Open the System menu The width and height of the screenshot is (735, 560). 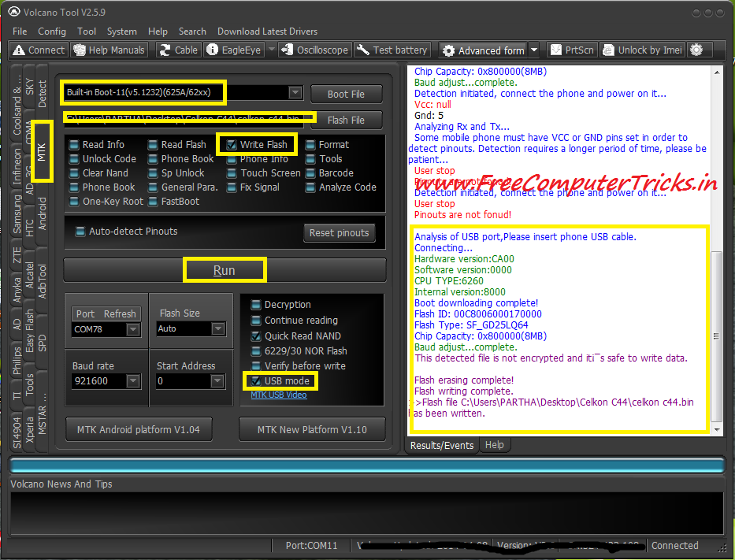pos(122,32)
